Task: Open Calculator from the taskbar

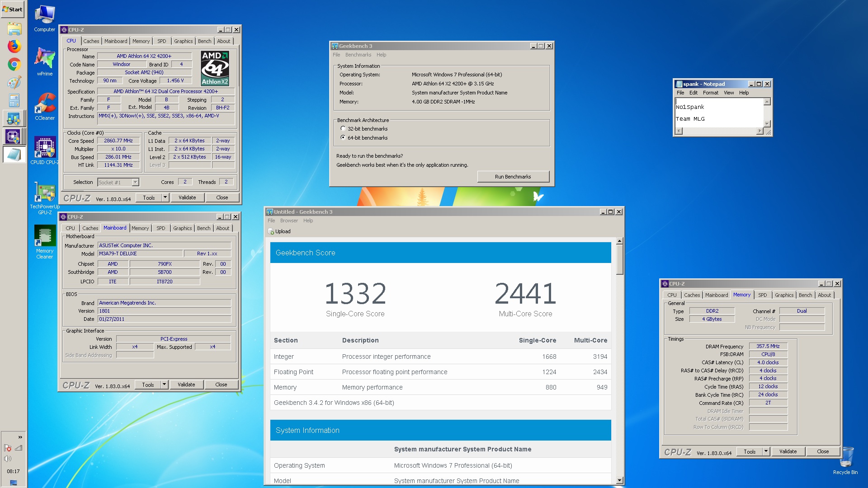Action: 14,100
